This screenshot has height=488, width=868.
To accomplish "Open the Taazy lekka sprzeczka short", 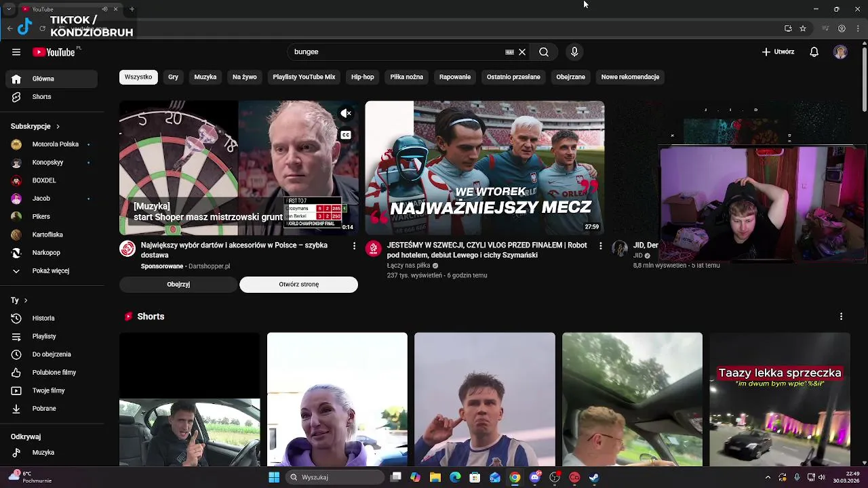I will click(780, 399).
